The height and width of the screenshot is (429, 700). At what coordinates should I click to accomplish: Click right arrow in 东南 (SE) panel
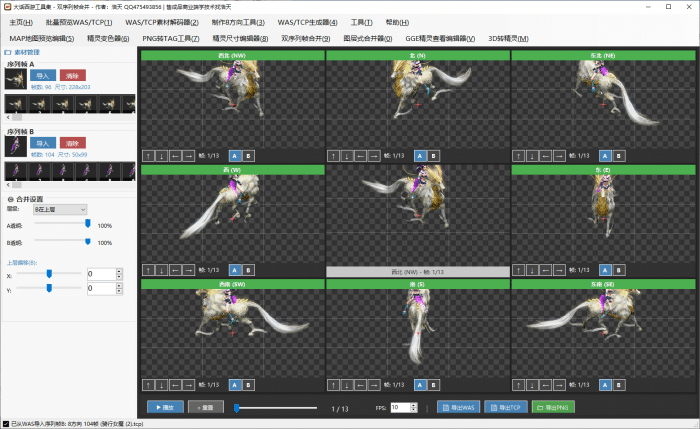(560, 384)
